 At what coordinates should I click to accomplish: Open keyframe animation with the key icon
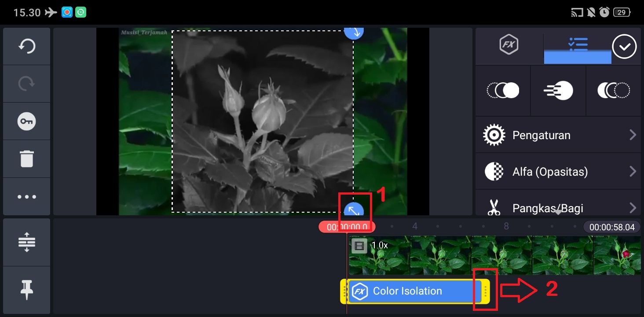tap(27, 122)
